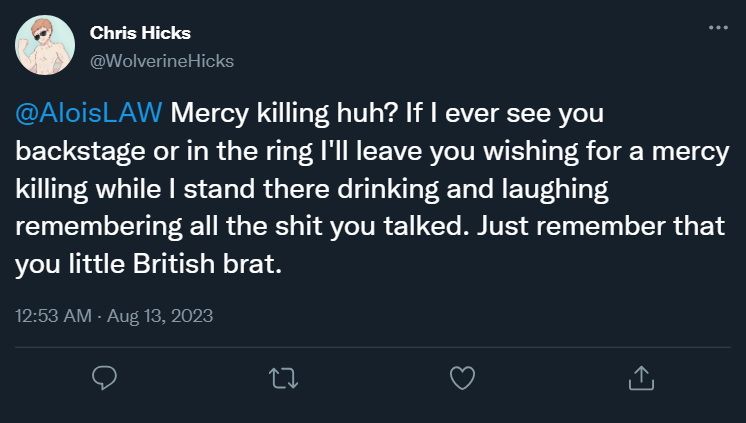Reply to Chris Hicks' tweet
This screenshot has height=423, width=746.
tap(105, 378)
